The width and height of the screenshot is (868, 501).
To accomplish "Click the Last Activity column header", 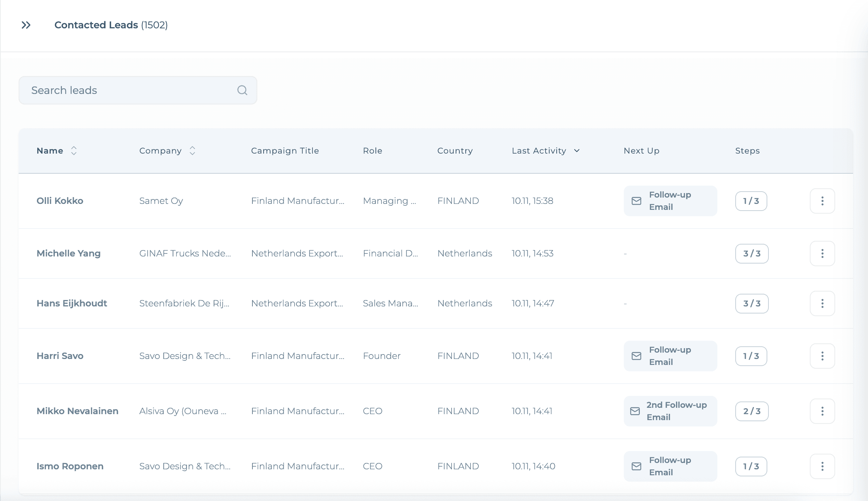I will coord(539,151).
